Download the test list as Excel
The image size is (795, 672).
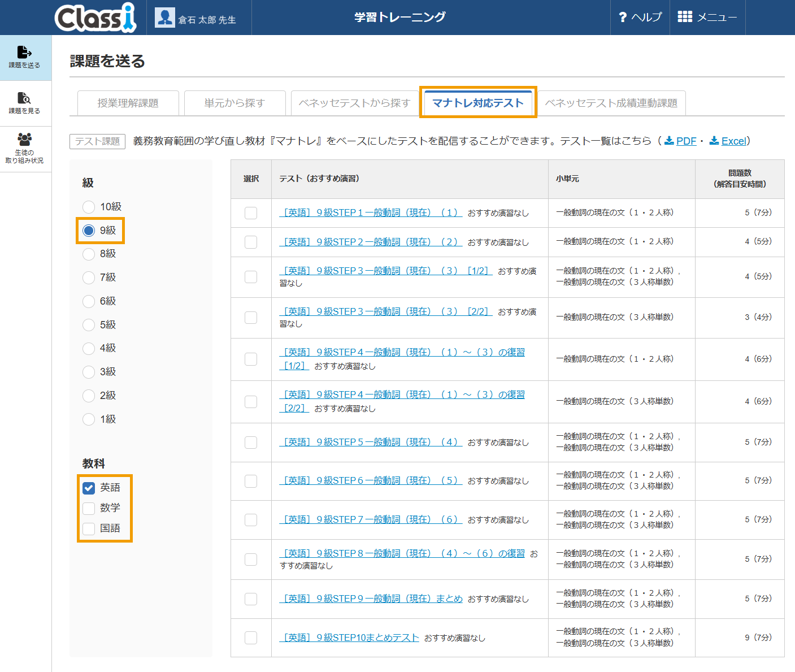click(x=734, y=141)
